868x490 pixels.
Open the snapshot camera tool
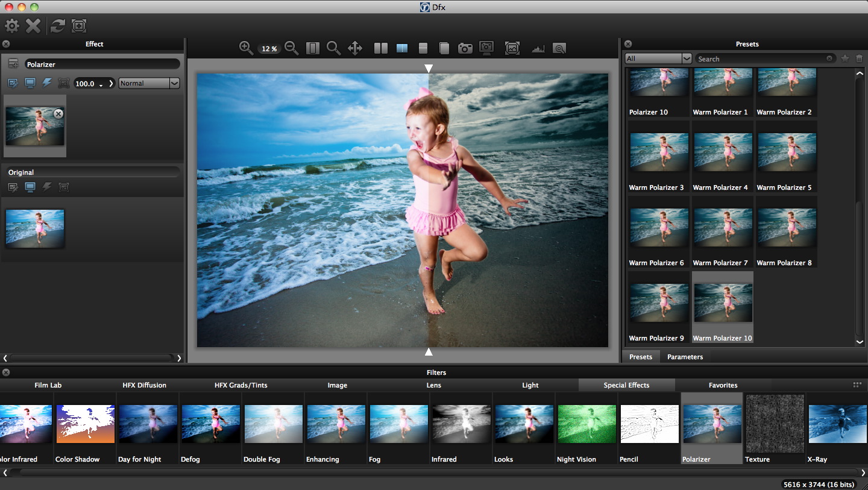(x=465, y=48)
